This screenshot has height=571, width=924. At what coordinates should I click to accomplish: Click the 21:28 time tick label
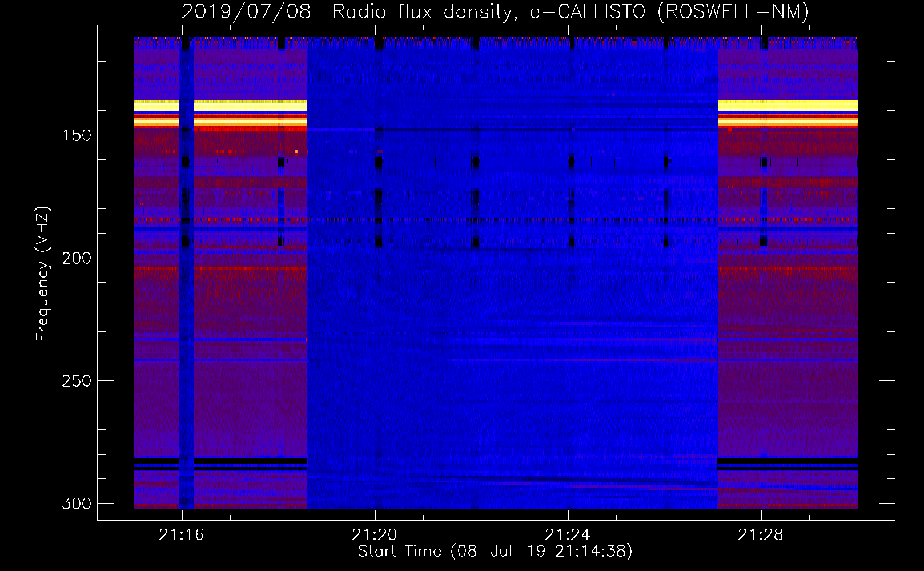coord(761,535)
